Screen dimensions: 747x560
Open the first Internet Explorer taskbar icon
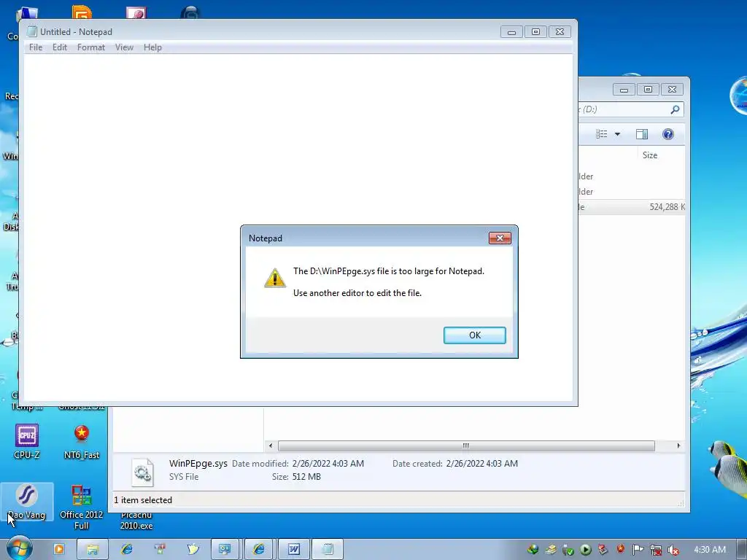[x=127, y=549]
